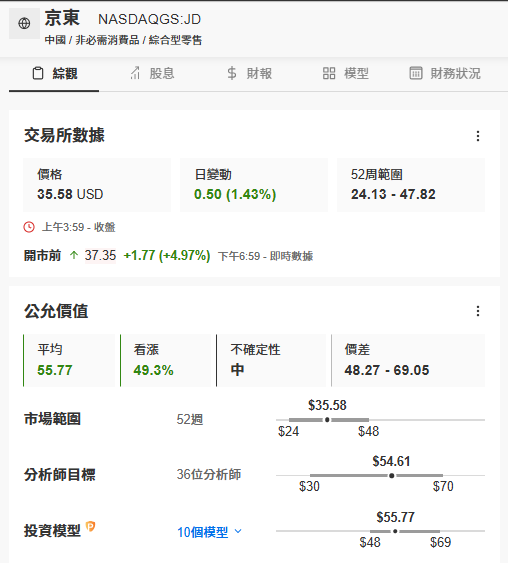Click the dollar sign icon beside 財報
508x563 pixels.
point(232,73)
